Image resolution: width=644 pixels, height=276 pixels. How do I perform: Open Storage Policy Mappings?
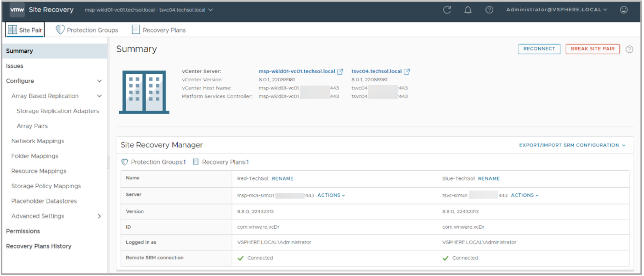46,186
